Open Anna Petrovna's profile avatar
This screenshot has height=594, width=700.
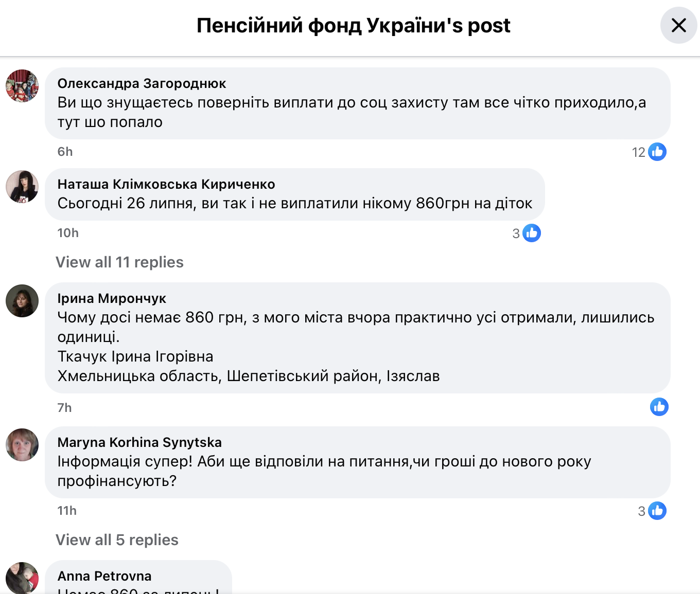[x=22, y=578]
